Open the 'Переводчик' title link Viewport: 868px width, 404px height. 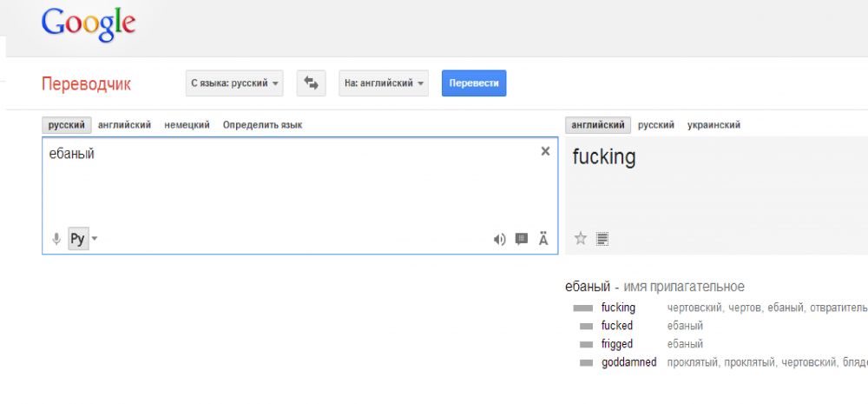[x=86, y=84]
